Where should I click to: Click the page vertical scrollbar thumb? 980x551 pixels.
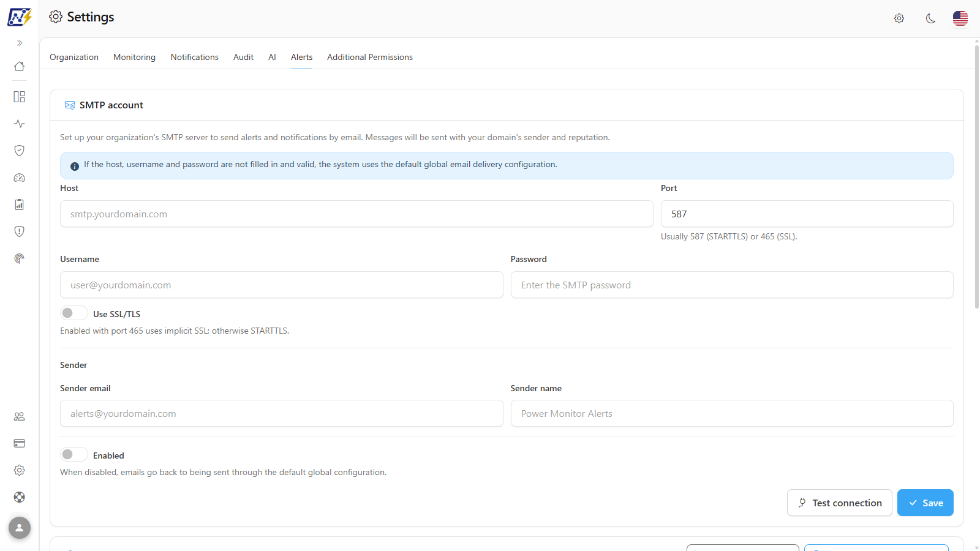[976, 176]
